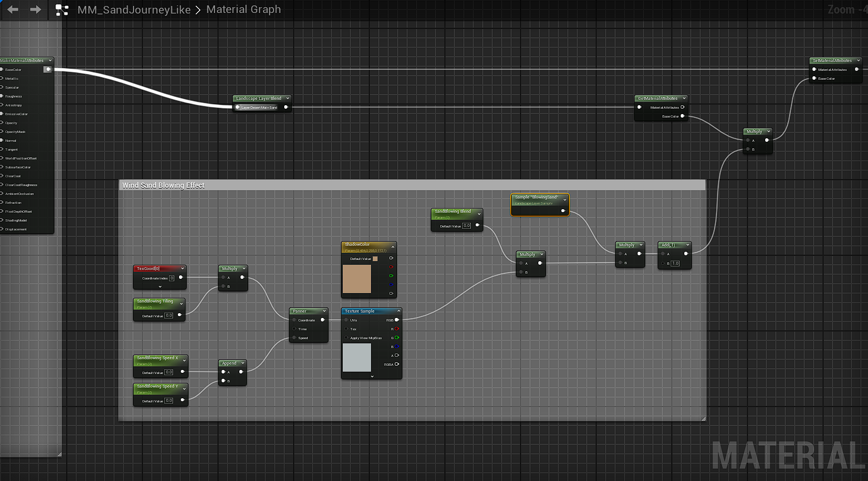Click the Panner Speed input pin

click(294, 338)
